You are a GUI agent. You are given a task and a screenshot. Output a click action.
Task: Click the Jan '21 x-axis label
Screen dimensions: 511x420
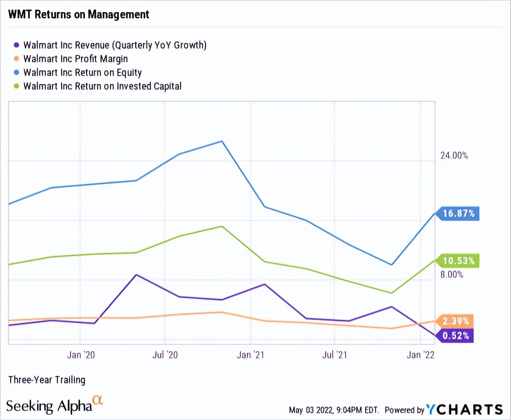coord(251,355)
